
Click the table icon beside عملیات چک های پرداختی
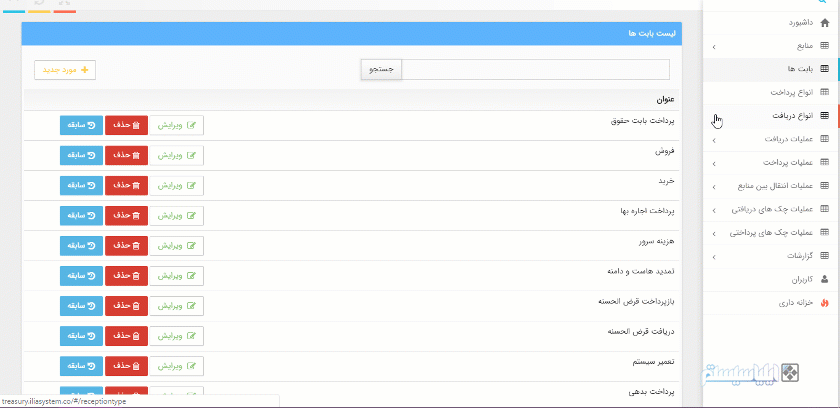[824, 232]
